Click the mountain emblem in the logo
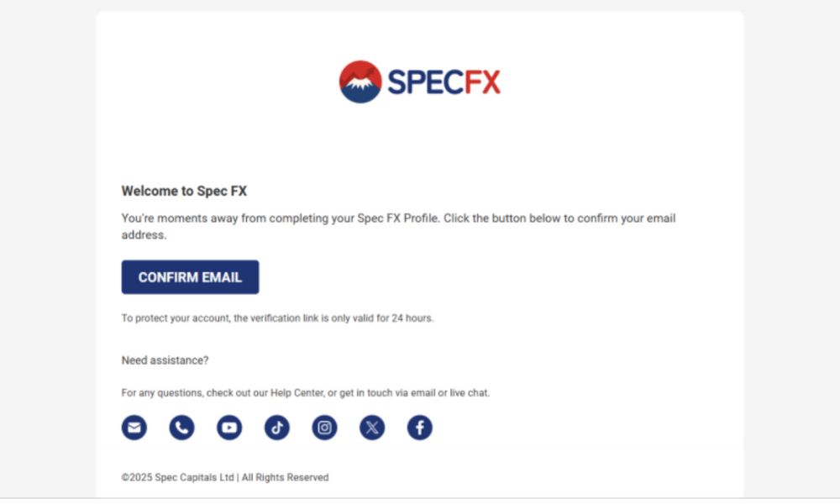Image resolution: width=840 pixels, height=504 pixels. [x=360, y=81]
